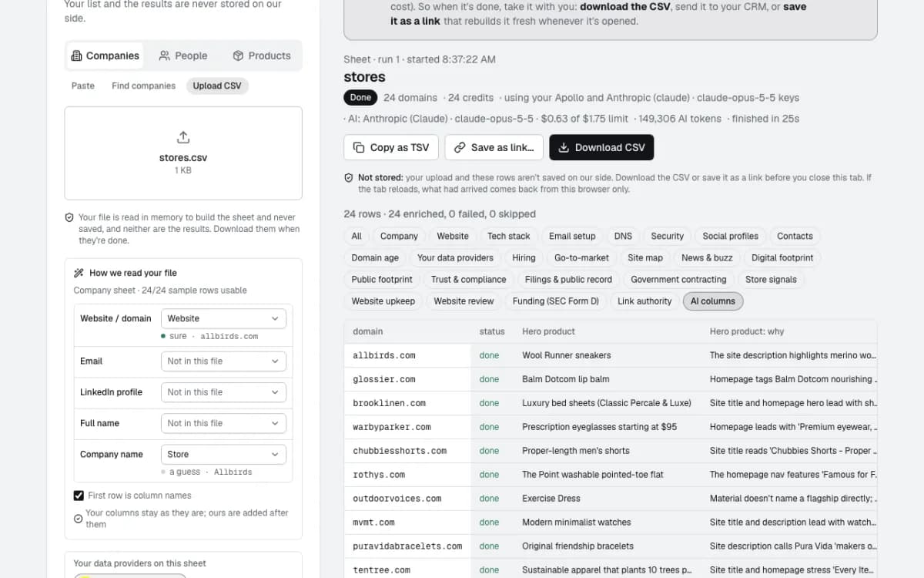Show the Go-to-market columns
Screen dimensions: 924x578
point(581,257)
